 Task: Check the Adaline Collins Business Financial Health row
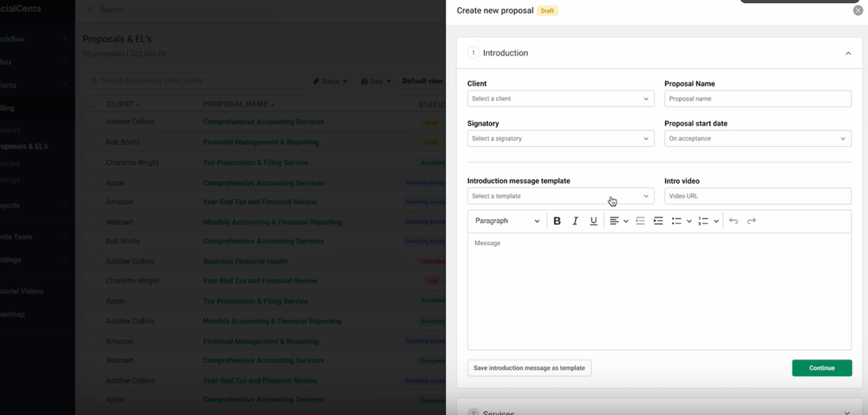point(91,261)
